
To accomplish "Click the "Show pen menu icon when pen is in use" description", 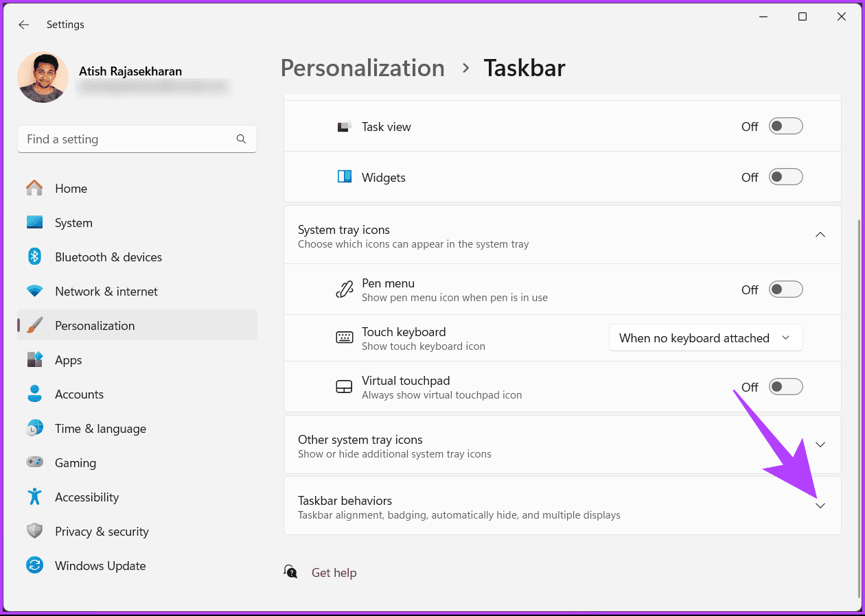I will (454, 298).
